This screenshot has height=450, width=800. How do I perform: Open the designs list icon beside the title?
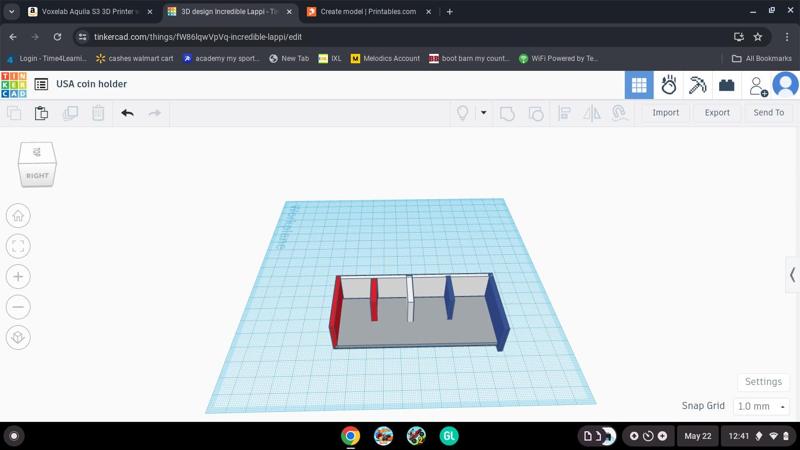(x=41, y=84)
